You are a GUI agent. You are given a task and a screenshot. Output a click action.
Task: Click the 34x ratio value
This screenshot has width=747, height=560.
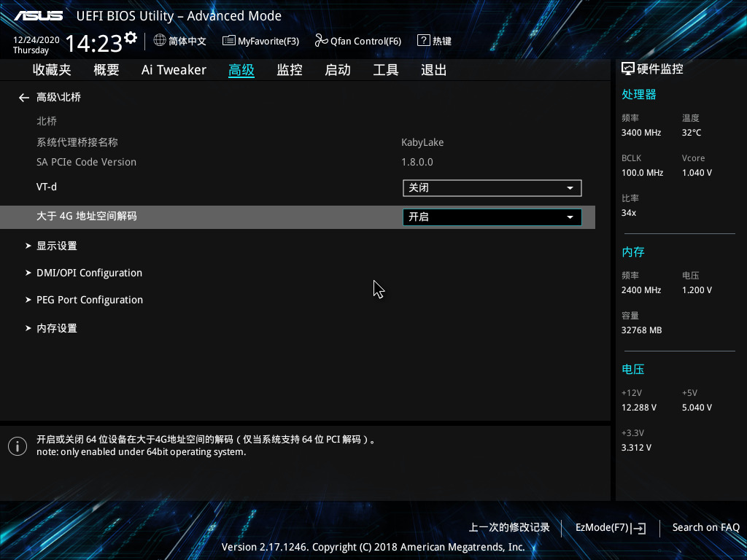(629, 213)
